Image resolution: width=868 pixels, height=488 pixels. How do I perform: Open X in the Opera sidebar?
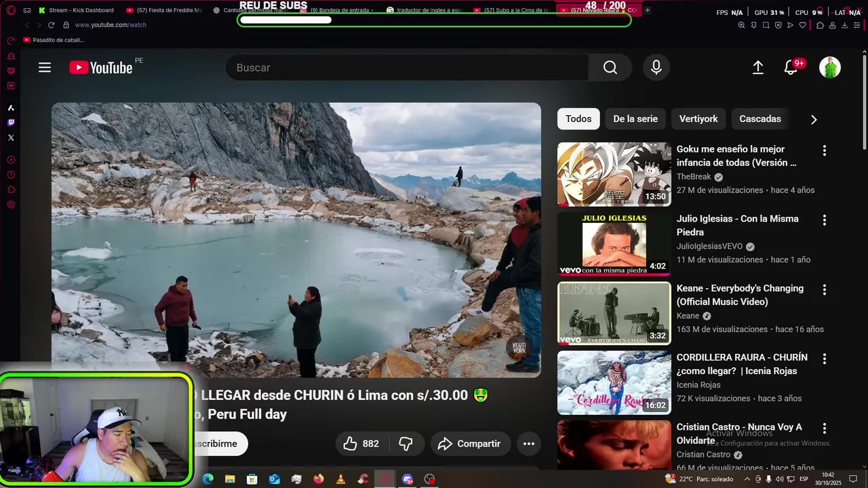11,138
